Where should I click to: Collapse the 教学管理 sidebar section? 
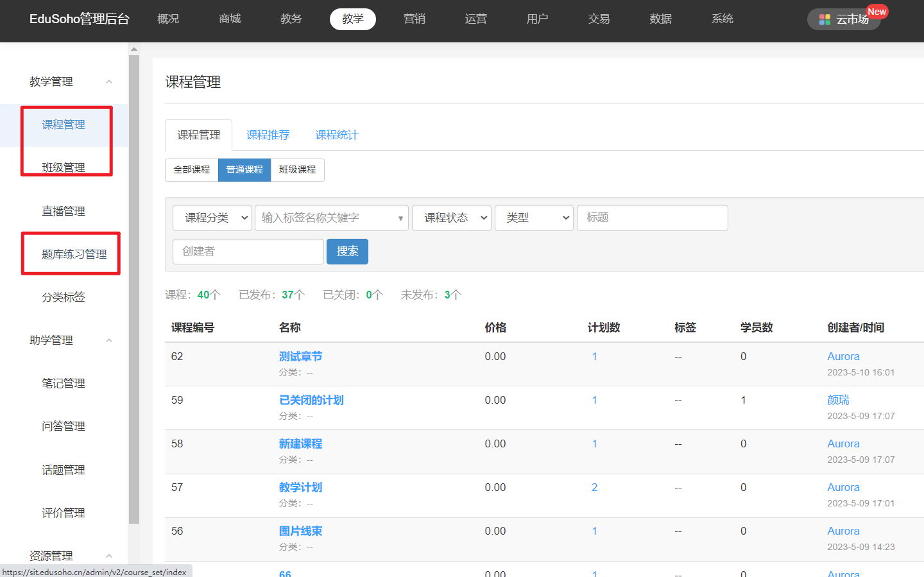tap(109, 82)
